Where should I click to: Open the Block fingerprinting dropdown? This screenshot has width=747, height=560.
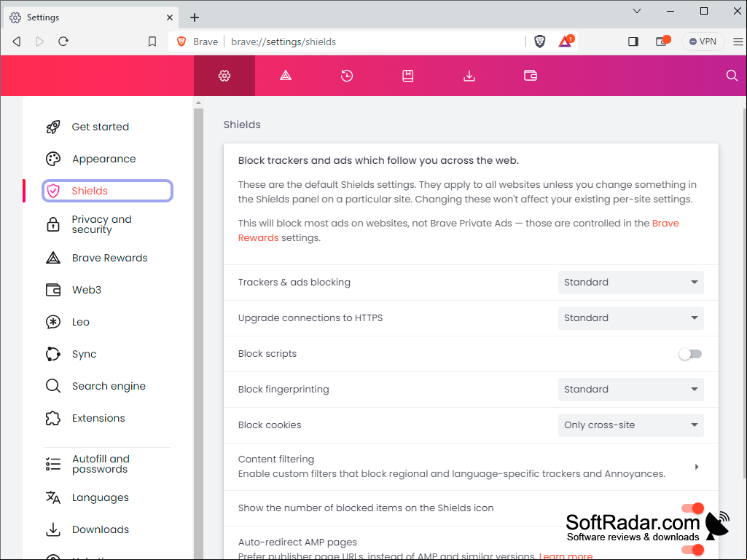630,390
